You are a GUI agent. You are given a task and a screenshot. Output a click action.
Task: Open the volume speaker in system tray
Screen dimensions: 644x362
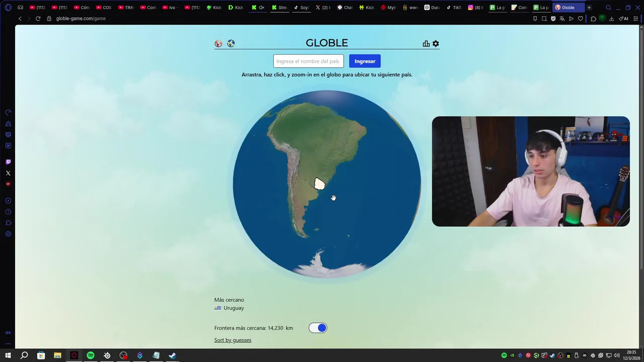tap(617, 355)
